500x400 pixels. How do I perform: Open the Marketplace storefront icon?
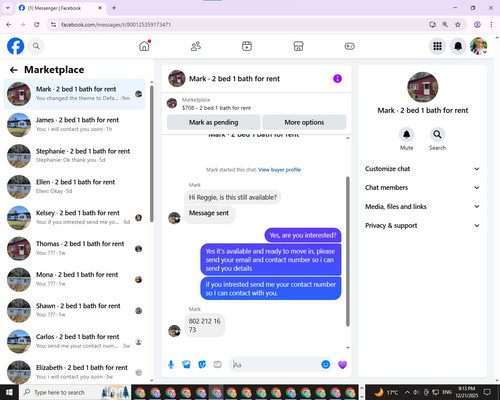298,46
